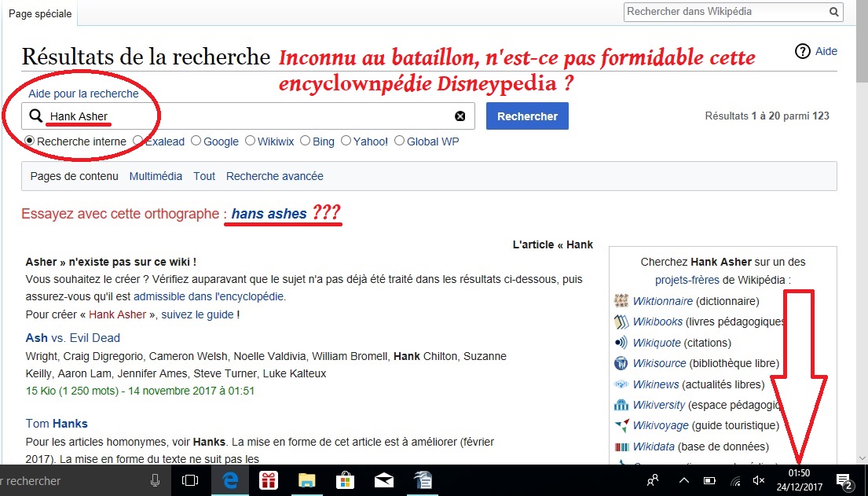This screenshot has width=868, height=496.
Task: Open the suivez le guide link
Action: coord(197,314)
